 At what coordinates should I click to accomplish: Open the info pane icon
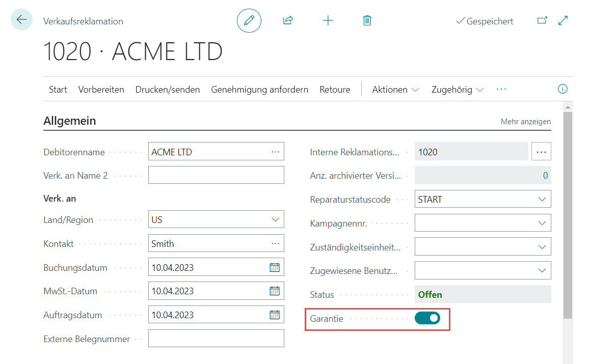563,89
